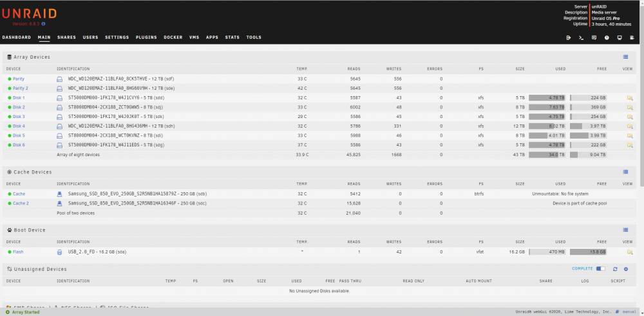Open the feedback icon in header
644x316 pixels.
[594, 37]
